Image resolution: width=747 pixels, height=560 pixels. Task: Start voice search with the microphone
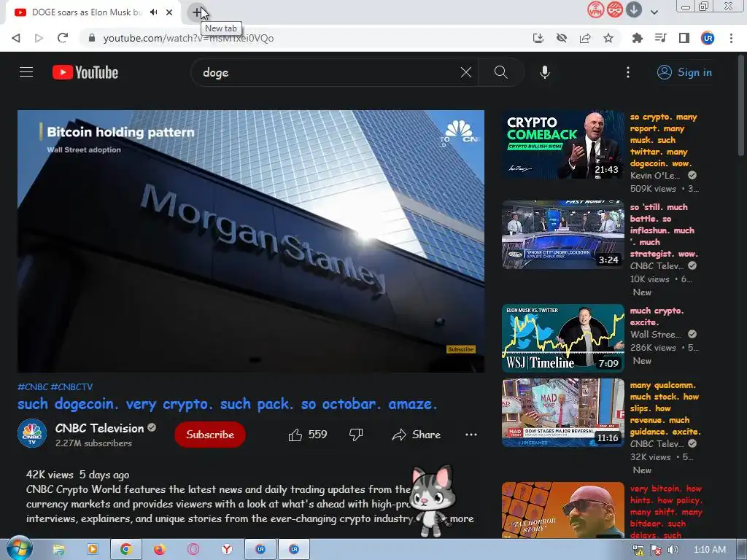click(x=545, y=72)
